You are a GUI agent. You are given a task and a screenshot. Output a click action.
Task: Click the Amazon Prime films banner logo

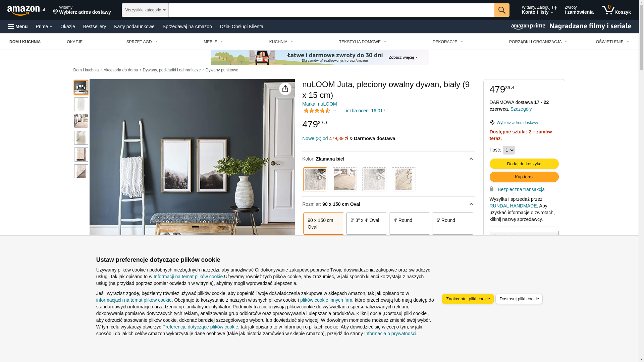[571, 26]
